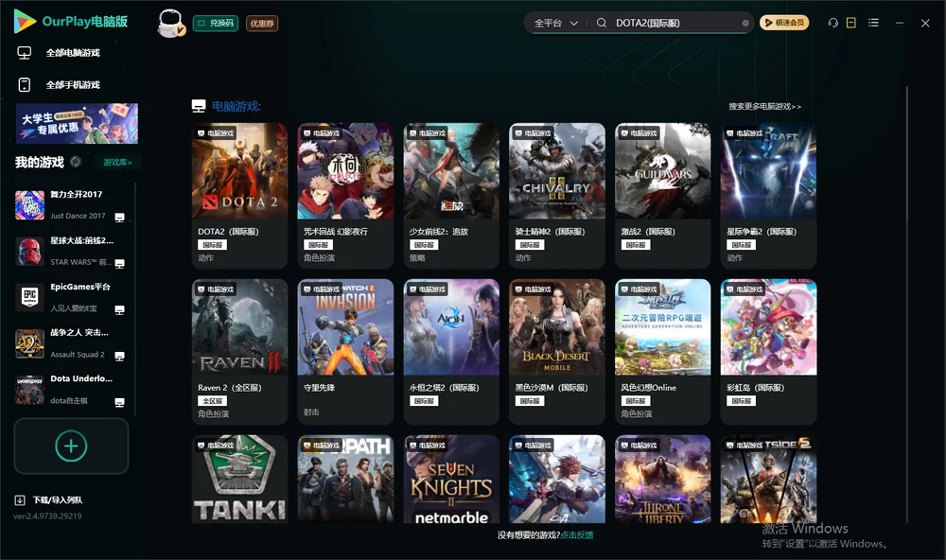Click the 全区服 tag under Raven 2
The height and width of the screenshot is (560, 946).
212,401
